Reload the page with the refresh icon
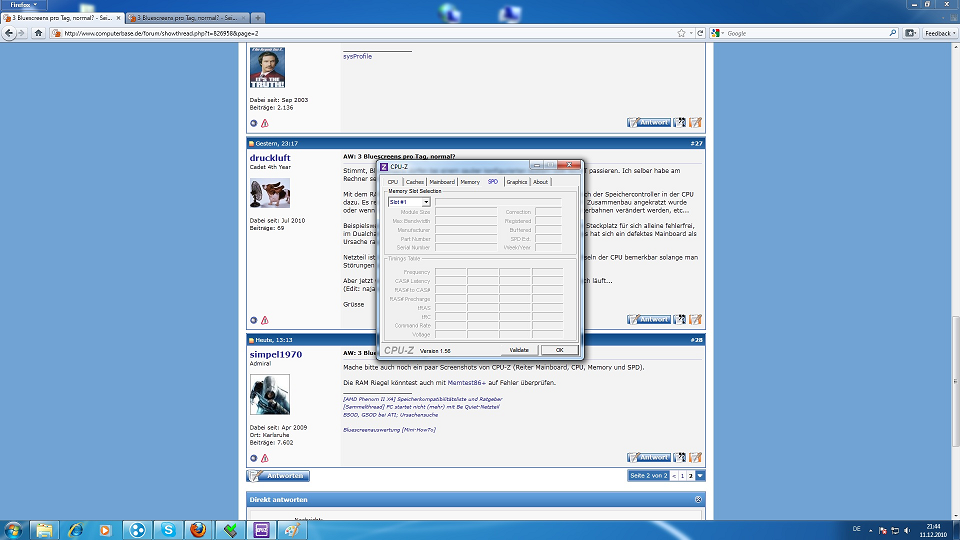 click(x=700, y=33)
